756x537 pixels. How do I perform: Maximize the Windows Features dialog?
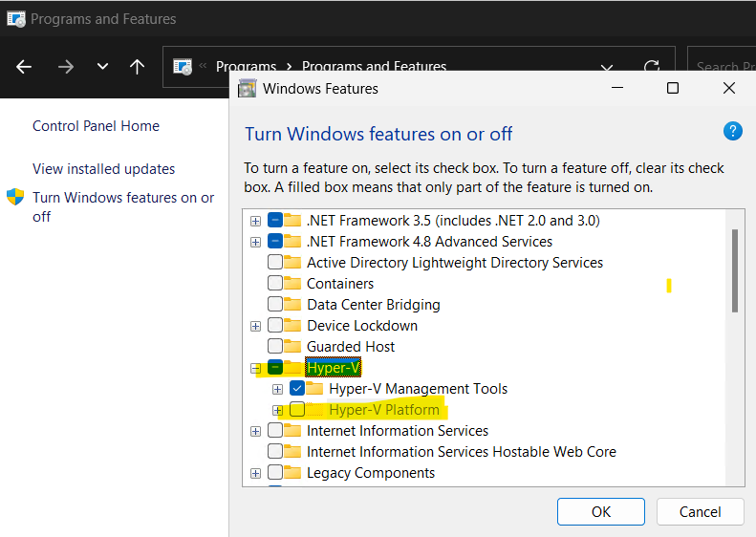(673, 88)
